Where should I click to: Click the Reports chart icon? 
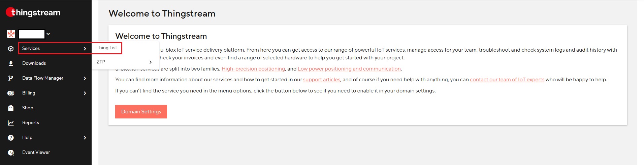[11, 123]
